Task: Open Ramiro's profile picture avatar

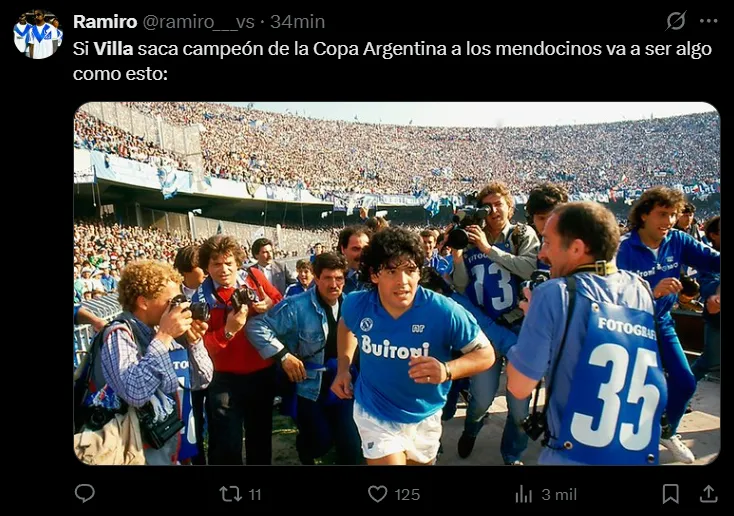Action: click(x=37, y=34)
